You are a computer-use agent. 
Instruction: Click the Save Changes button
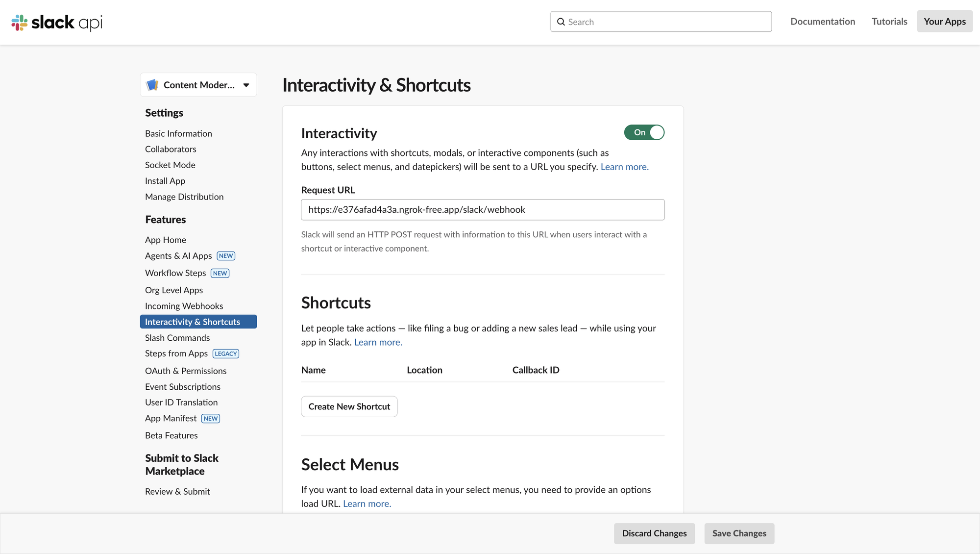pyautogui.click(x=739, y=533)
